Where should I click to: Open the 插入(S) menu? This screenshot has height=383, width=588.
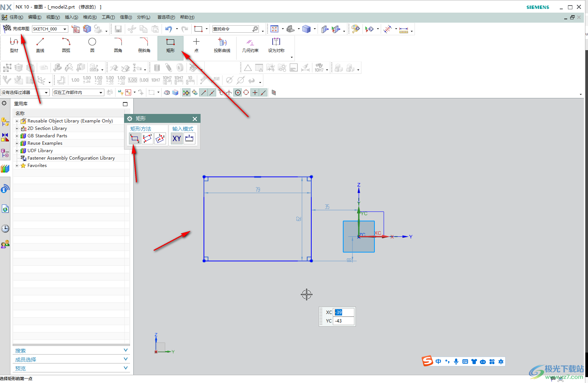pyautogui.click(x=71, y=17)
